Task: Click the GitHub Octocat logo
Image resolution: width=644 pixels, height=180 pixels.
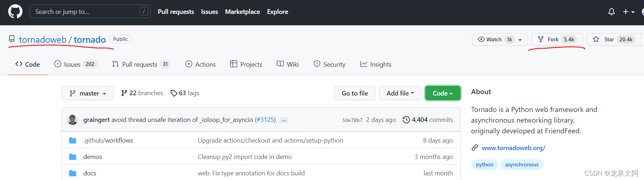Action: tap(15, 12)
